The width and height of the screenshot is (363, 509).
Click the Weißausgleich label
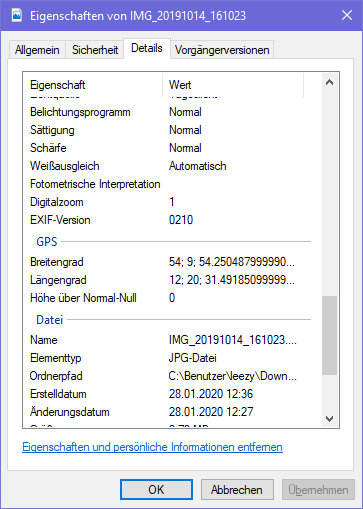pos(65,166)
